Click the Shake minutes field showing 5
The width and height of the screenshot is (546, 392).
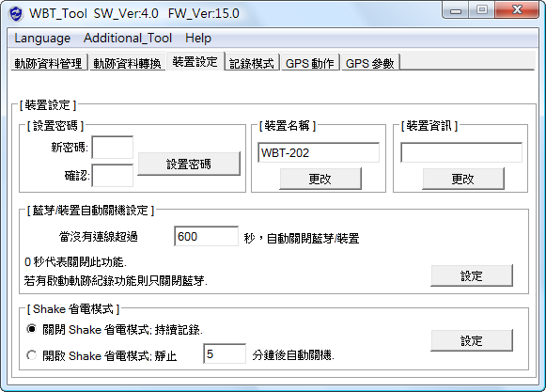(x=225, y=353)
